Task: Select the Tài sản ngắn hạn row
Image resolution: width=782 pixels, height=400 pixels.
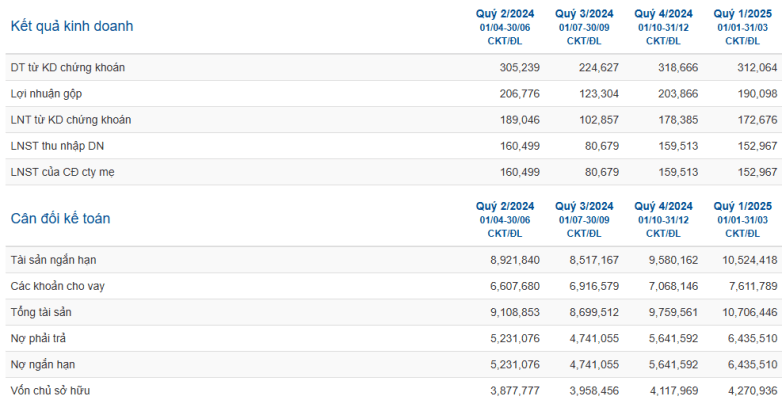Action: pyautogui.click(x=393, y=260)
